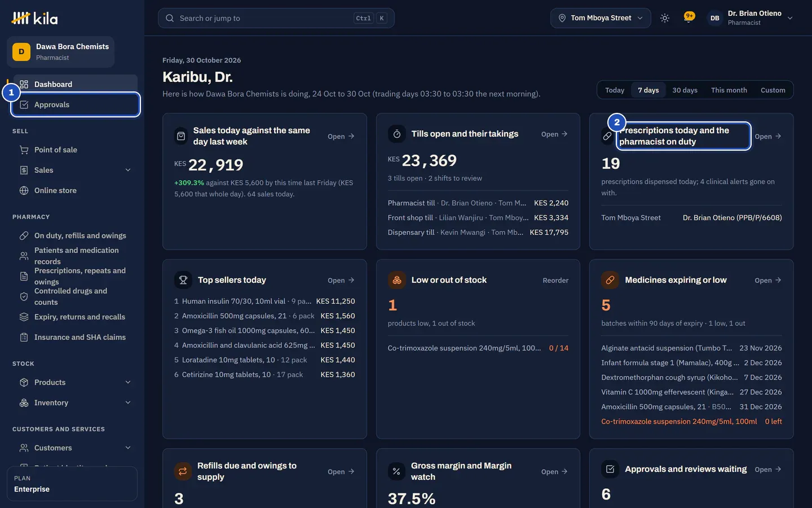Select the This month range tab
Image resolution: width=812 pixels, height=508 pixels.
point(729,90)
